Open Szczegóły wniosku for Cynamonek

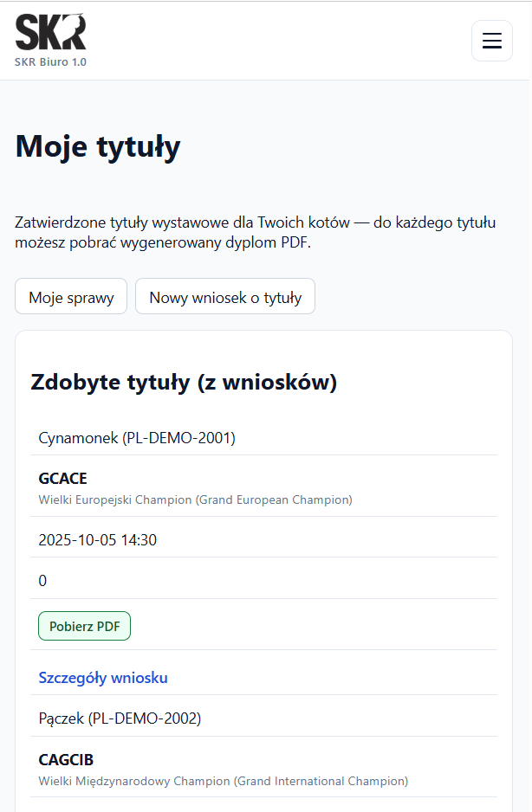pyautogui.click(x=102, y=678)
